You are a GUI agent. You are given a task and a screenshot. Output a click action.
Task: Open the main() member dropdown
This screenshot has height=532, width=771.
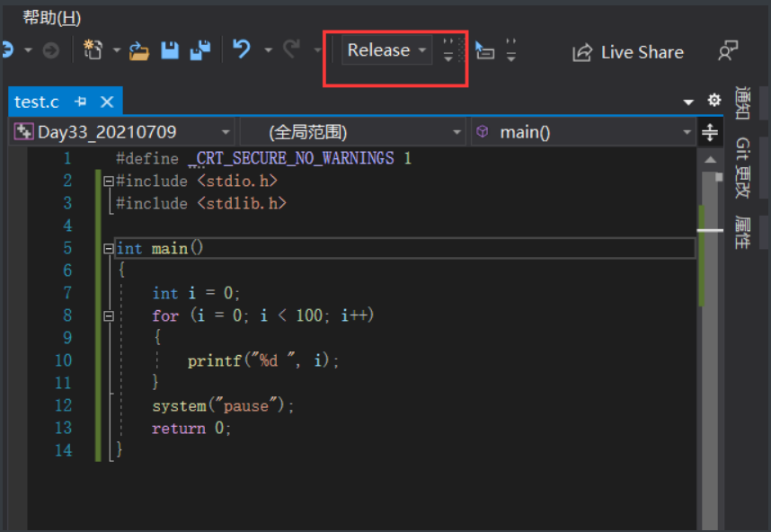coord(584,132)
